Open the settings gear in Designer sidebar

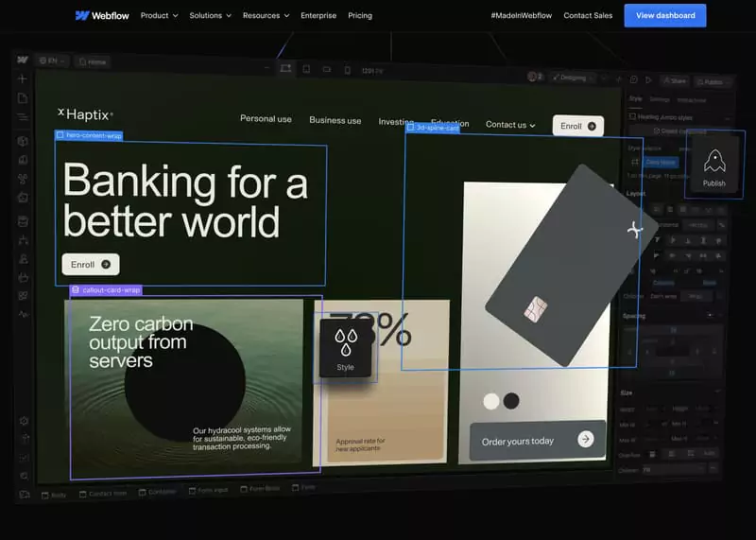tap(24, 421)
